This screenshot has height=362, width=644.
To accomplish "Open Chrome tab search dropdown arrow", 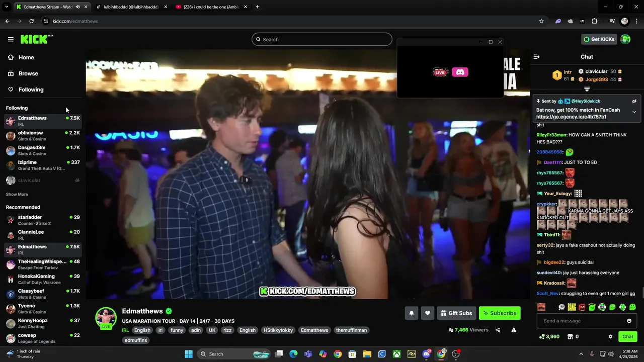I will 7,7.
